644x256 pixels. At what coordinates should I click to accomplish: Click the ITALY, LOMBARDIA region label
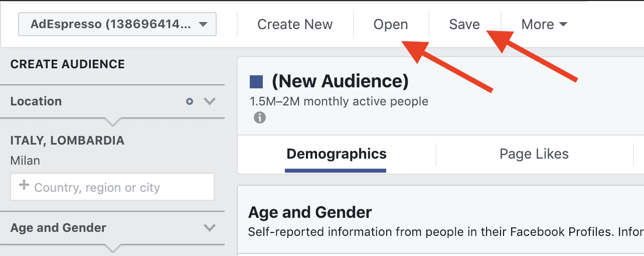67,141
